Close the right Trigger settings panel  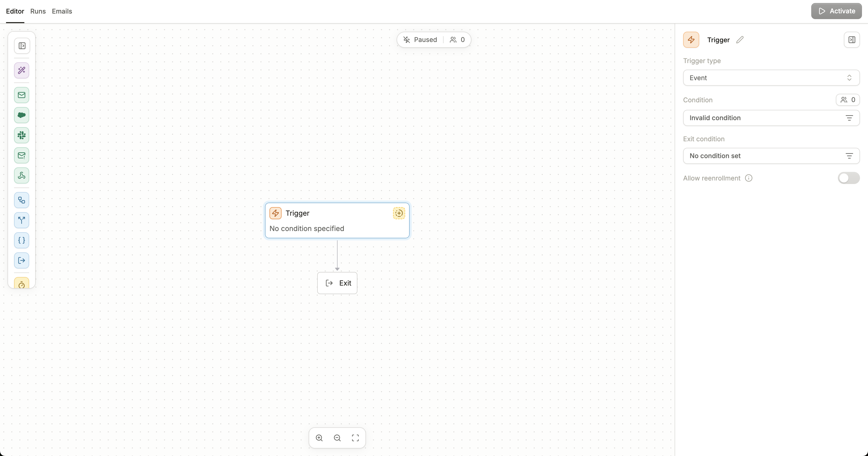pos(852,39)
